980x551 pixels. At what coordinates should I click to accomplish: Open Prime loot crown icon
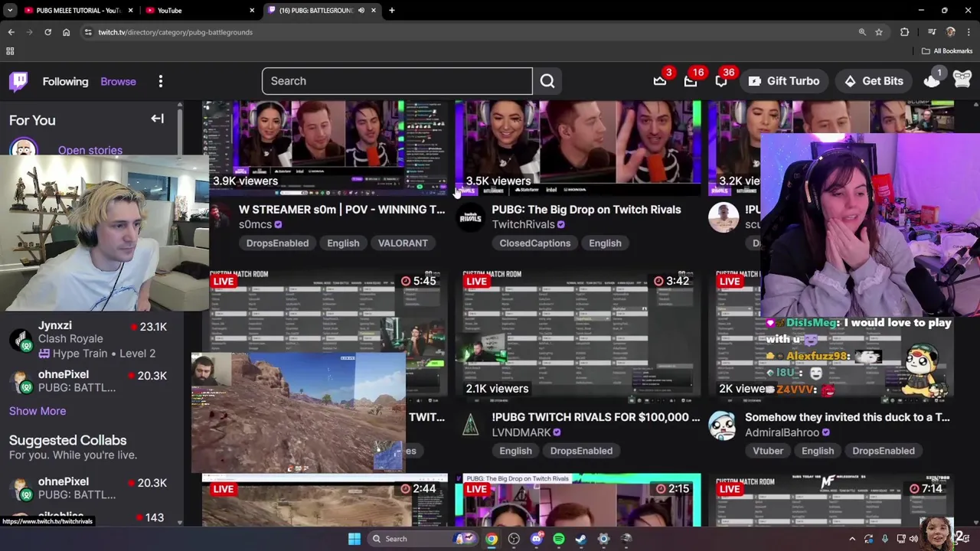(x=660, y=81)
